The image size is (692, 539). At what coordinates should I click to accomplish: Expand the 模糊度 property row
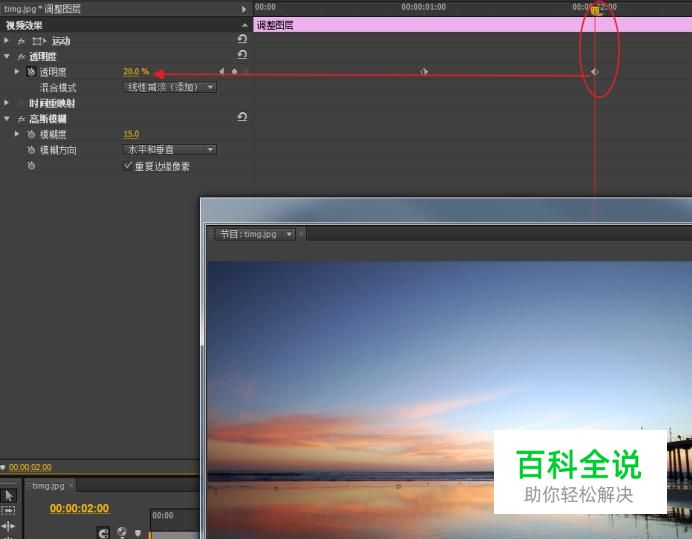tap(17, 133)
